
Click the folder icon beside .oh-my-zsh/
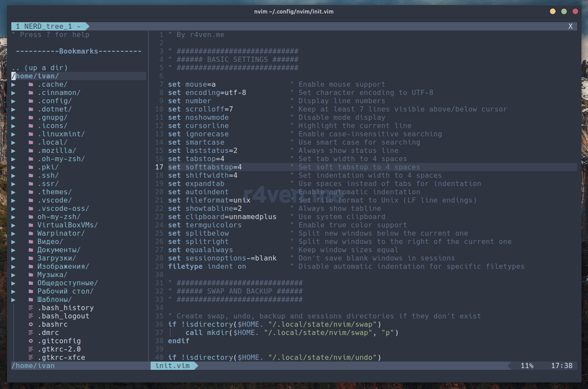pyautogui.click(x=31, y=159)
